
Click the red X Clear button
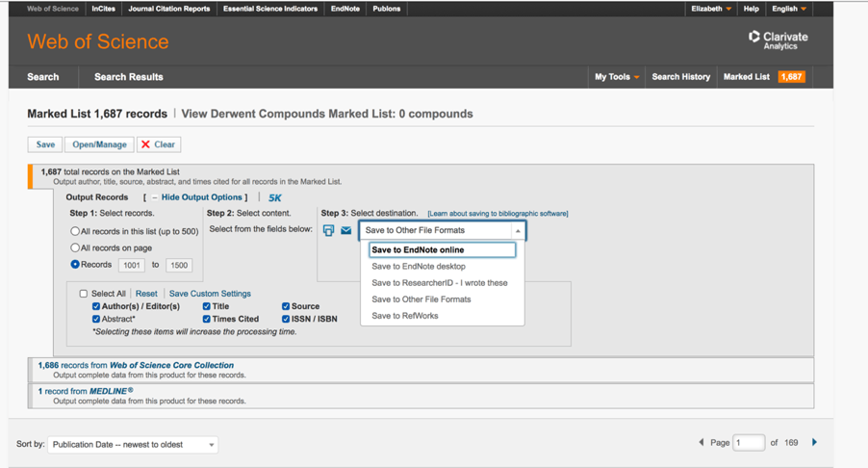pyautogui.click(x=159, y=144)
